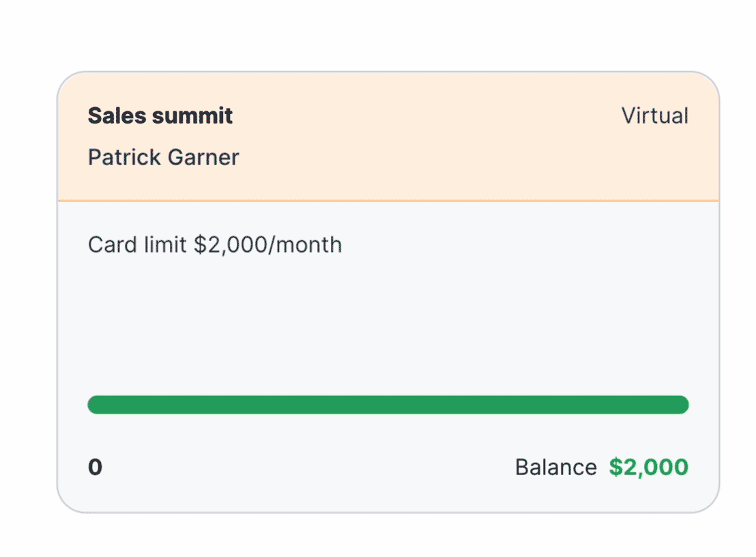Image resolution: width=756 pixels, height=557 pixels.
Task: Click the green $2,000 balance amount
Action: (x=648, y=468)
